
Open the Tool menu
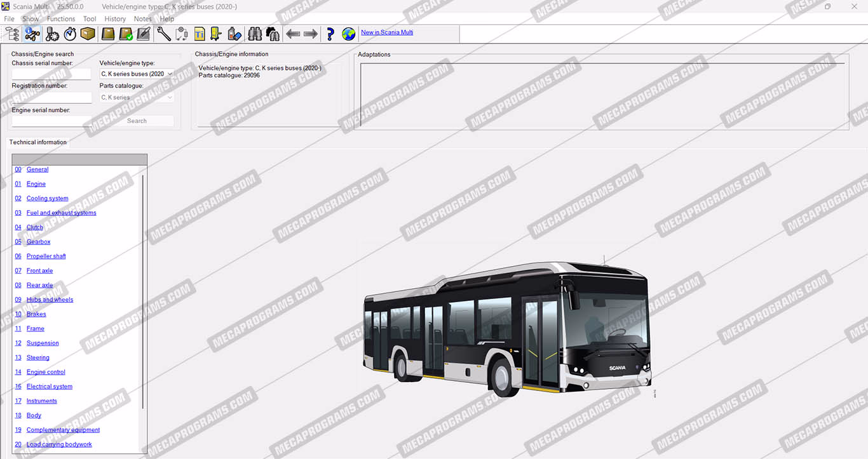(x=90, y=19)
